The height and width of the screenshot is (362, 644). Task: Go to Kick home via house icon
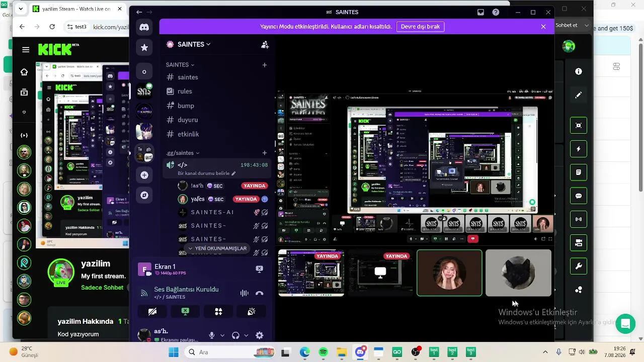(24, 72)
